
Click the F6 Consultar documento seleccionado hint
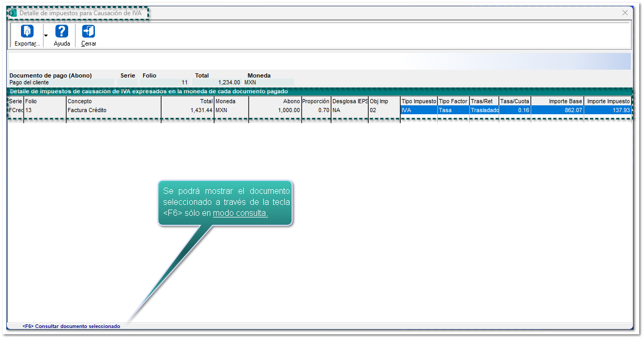click(x=71, y=326)
